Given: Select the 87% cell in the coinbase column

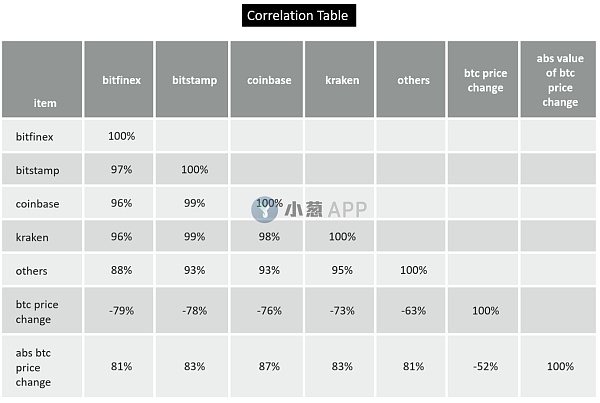Looking at the screenshot, I should click(x=267, y=366).
